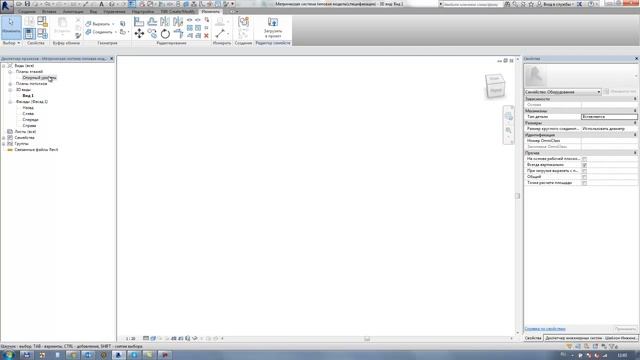Open the Семейство: Оборудование type selector dropdown
The width and height of the screenshot is (640, 360).
[563, 92]
